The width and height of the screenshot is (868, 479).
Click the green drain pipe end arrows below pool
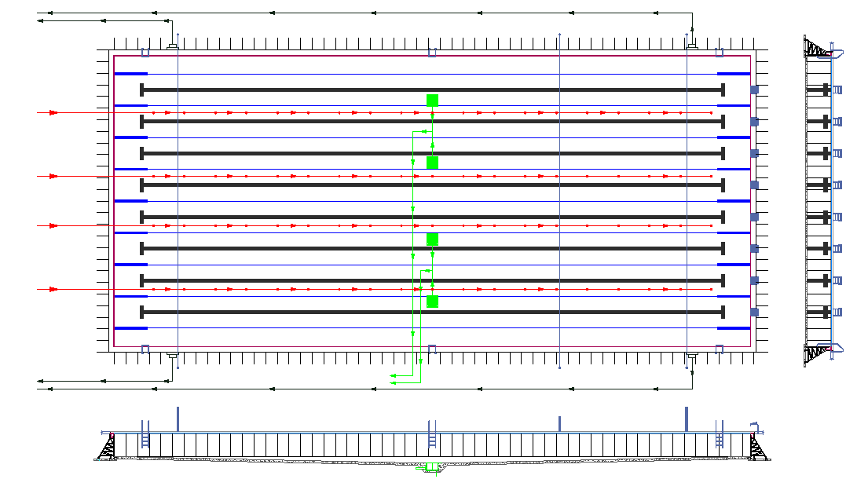coord(394,380)
